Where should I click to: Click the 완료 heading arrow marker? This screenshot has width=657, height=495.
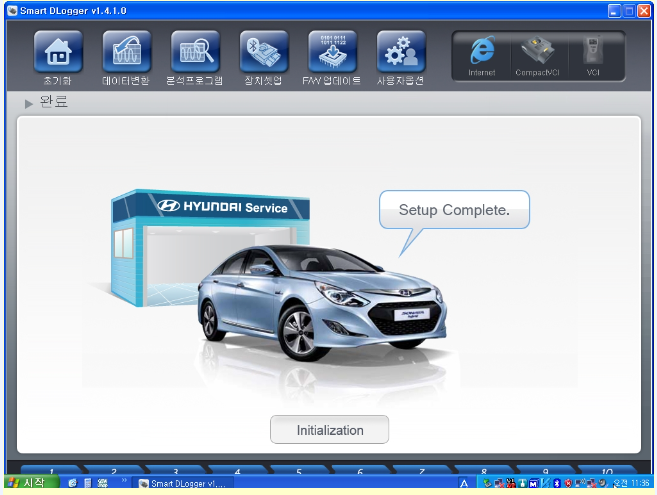tap(28, 104)
